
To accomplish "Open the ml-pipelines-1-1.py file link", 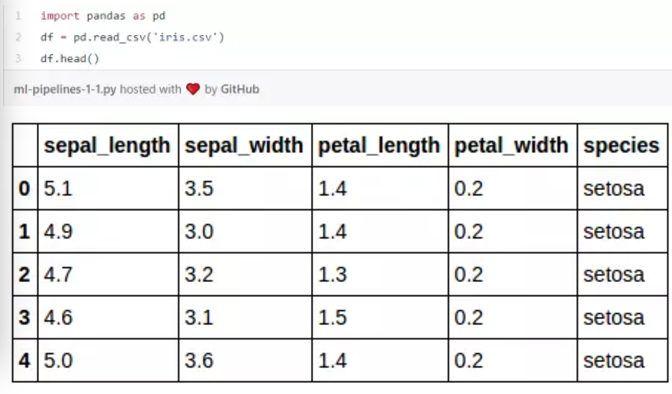I will coord(65,89).
